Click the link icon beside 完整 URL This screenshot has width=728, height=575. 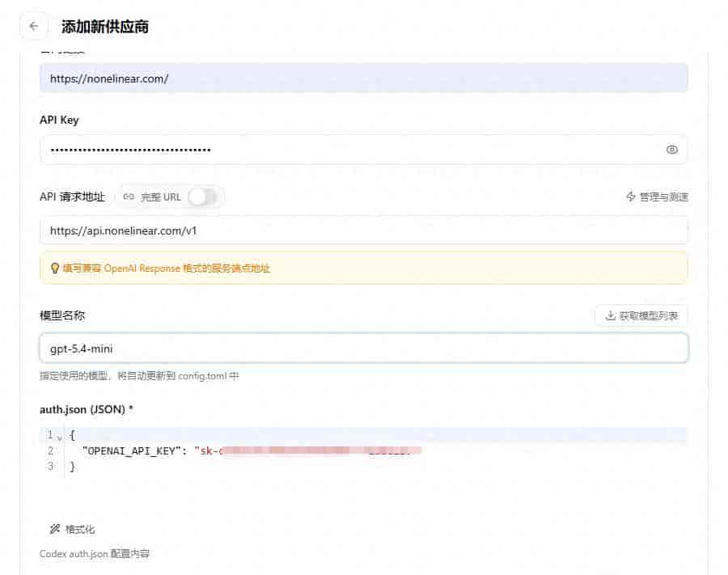pyautogui.click(x=129, y=197)
